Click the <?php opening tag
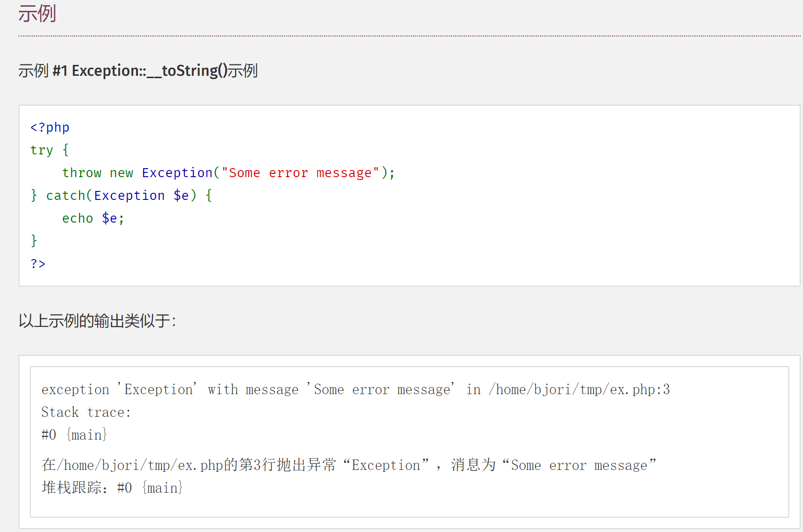 point(50,127)
